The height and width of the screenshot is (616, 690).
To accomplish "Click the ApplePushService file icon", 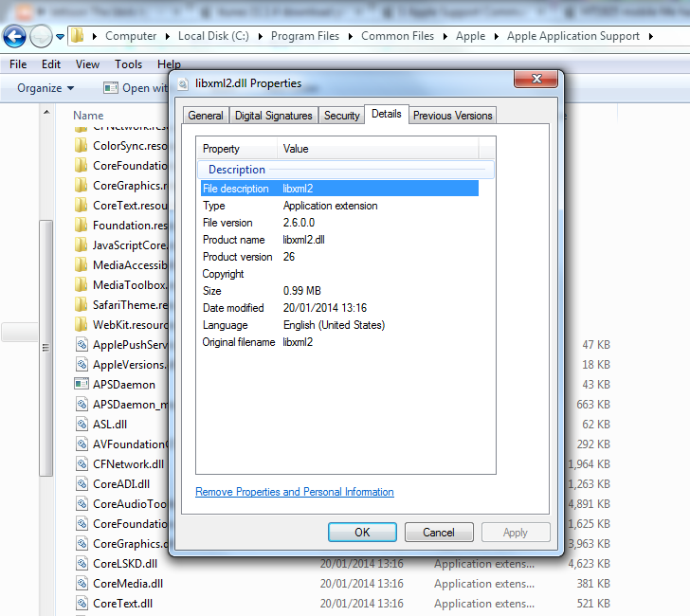I will click(82, 345).
